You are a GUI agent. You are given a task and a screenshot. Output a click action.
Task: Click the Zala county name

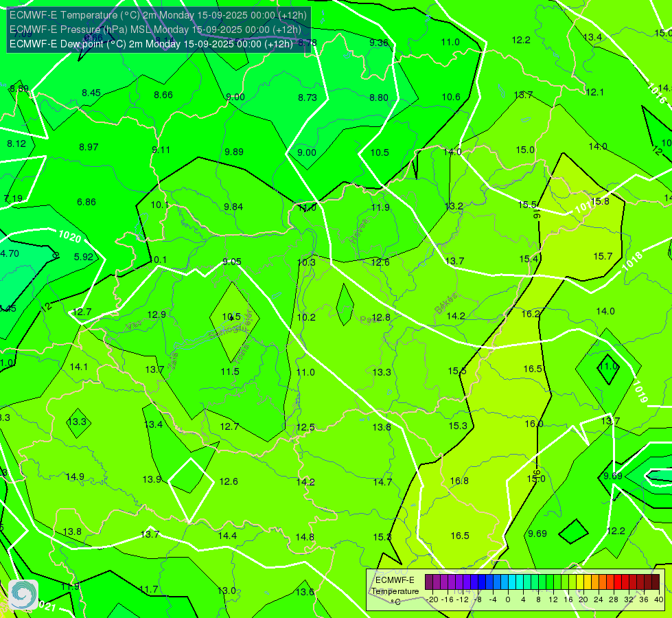(x=173, y=360)
